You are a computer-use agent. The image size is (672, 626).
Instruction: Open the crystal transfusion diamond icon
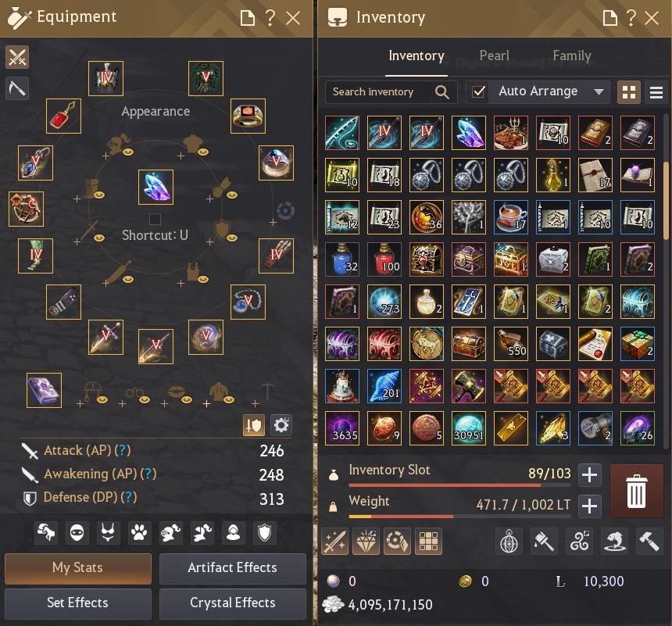(366, 541)
